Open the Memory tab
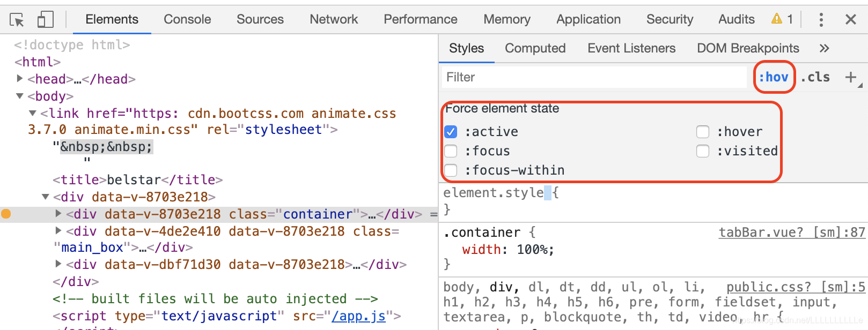Screen dimensions: 868x330 507,19
